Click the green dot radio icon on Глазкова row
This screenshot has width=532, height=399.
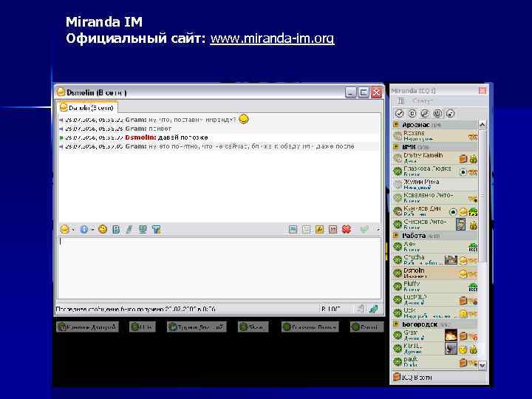[x=463, y=172]
